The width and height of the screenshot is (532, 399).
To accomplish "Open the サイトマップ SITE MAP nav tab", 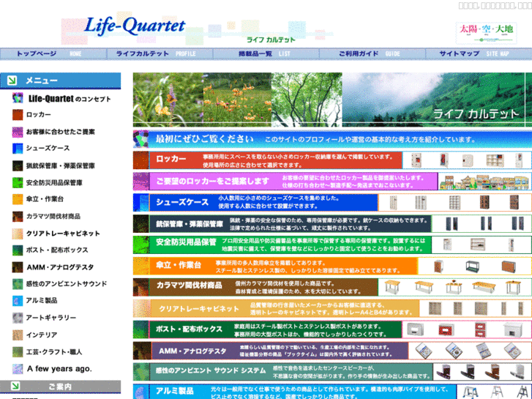I will tap(479, 53).
